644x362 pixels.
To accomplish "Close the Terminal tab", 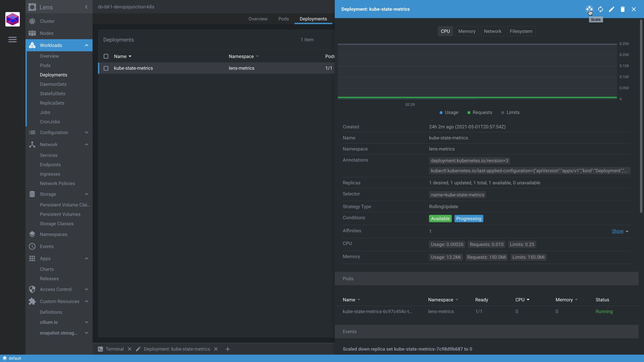I will [x=130, y=349].
